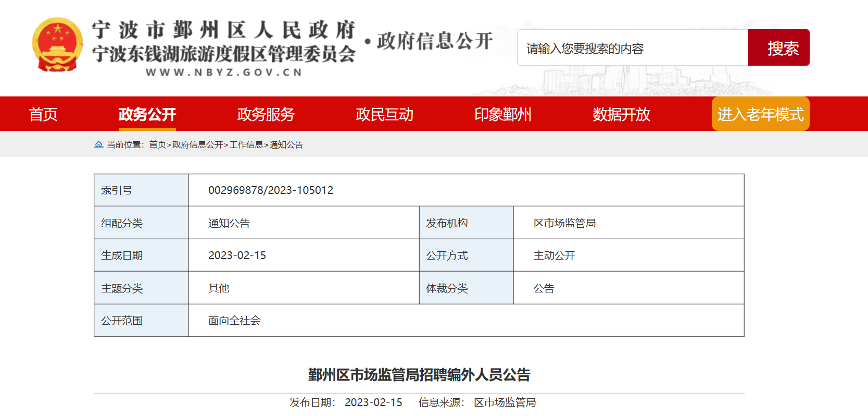Open the 政务服务 navigation item

point(266,114)
